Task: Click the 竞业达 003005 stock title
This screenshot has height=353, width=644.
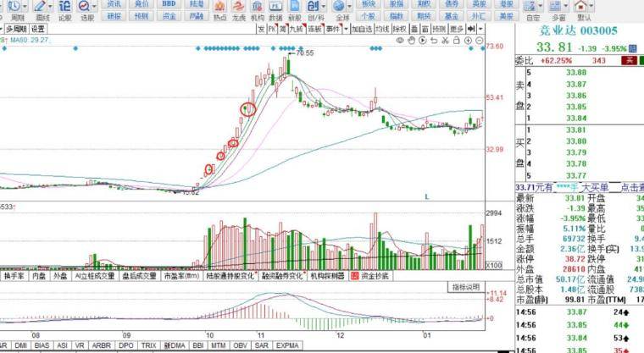Action: 578,30
